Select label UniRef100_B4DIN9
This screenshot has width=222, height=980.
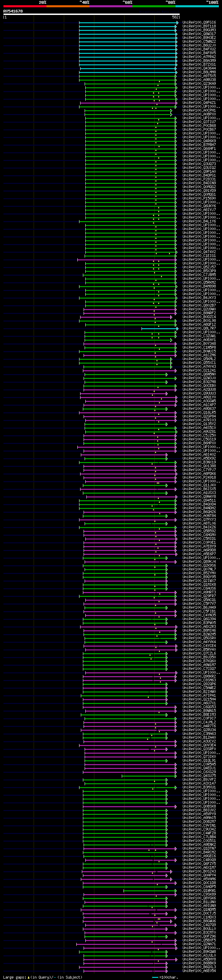pyautogui.click(x=199, y=183)
